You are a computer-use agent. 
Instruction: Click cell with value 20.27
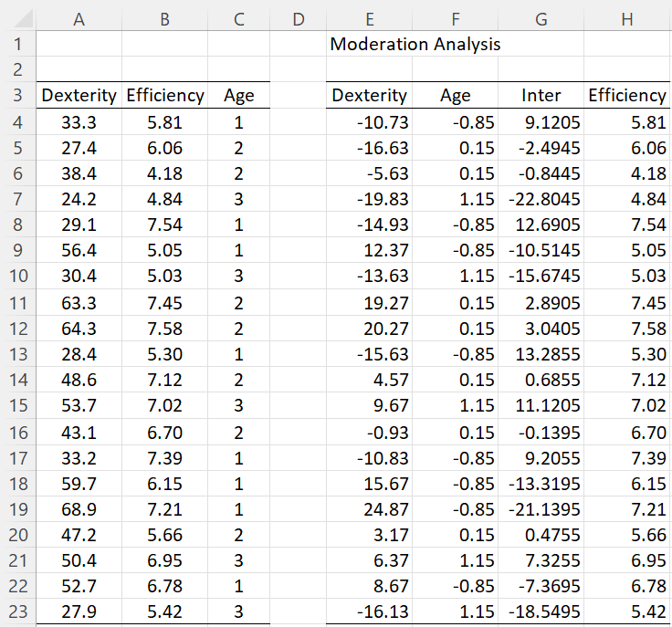click(x=370, y=329)
